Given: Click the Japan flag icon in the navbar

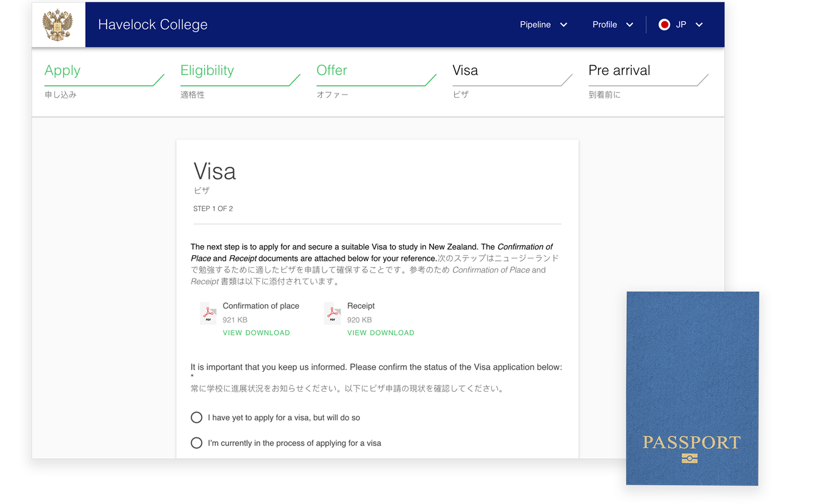Looking at the screenshot, I should 664,25.
